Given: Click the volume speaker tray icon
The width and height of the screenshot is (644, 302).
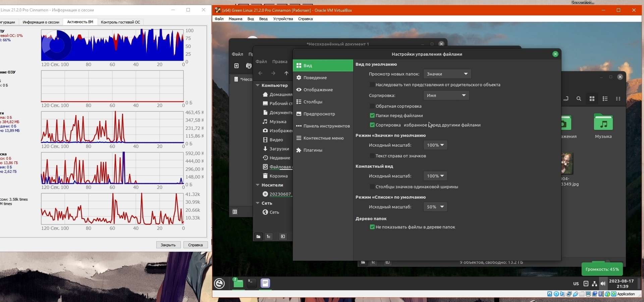Looking at the screenshot, I should (x=603, y=284).
